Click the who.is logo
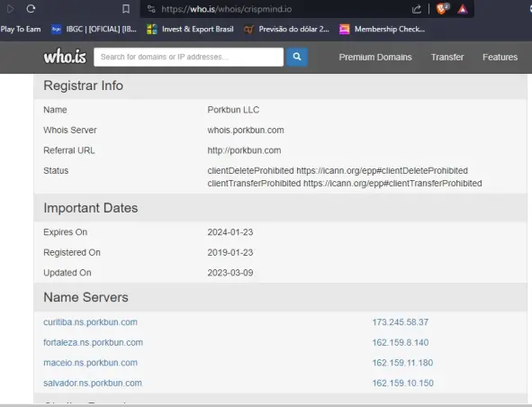The height and width of the screenshot is (407, 532). coord(65,57)
